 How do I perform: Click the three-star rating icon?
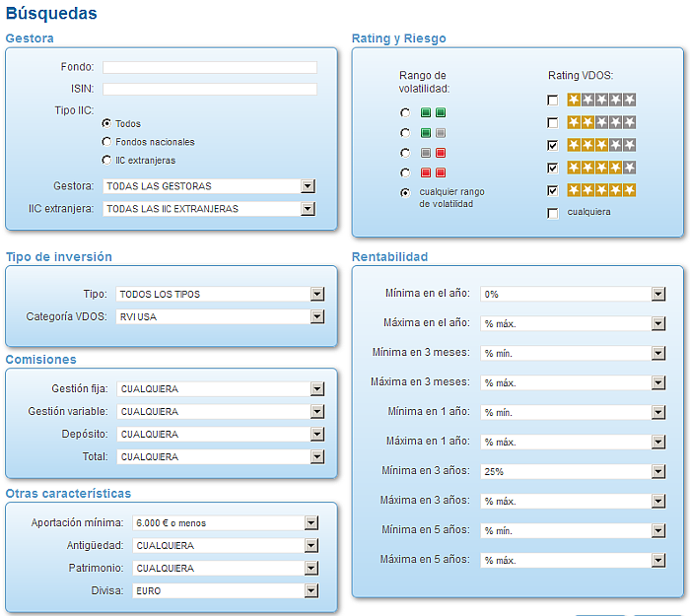601,145
